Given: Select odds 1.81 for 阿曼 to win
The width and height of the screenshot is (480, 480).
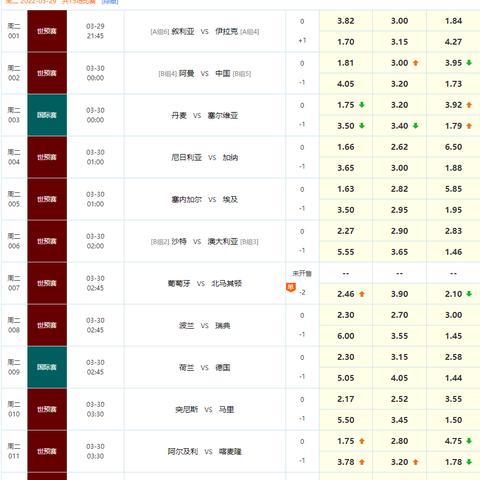Looking at the screenshot, I should (x=346, y=63).
